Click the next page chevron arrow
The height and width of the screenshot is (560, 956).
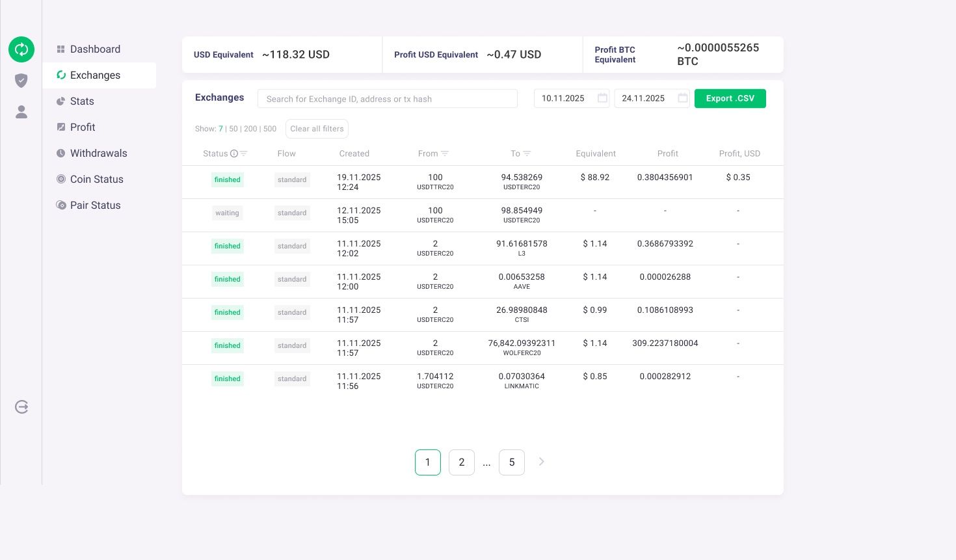[541, 462]
